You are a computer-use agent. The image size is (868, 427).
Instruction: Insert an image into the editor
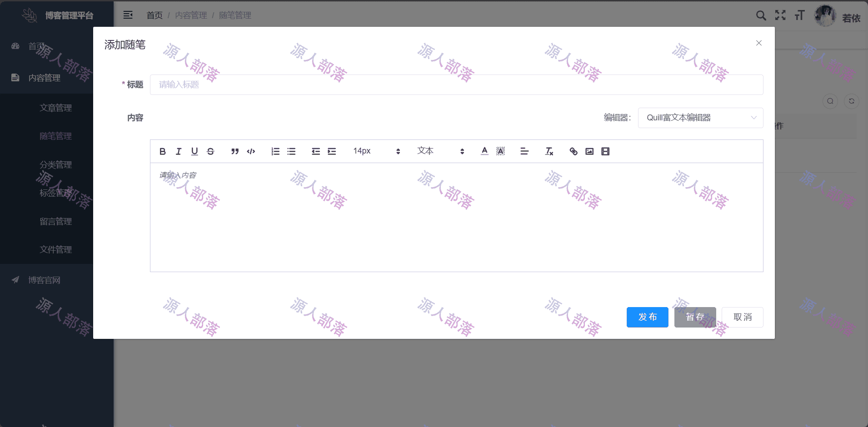tap(589, 151)
